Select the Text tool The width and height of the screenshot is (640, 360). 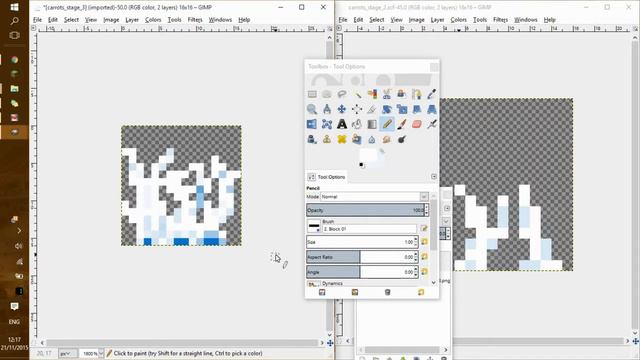tap(342, 124)
